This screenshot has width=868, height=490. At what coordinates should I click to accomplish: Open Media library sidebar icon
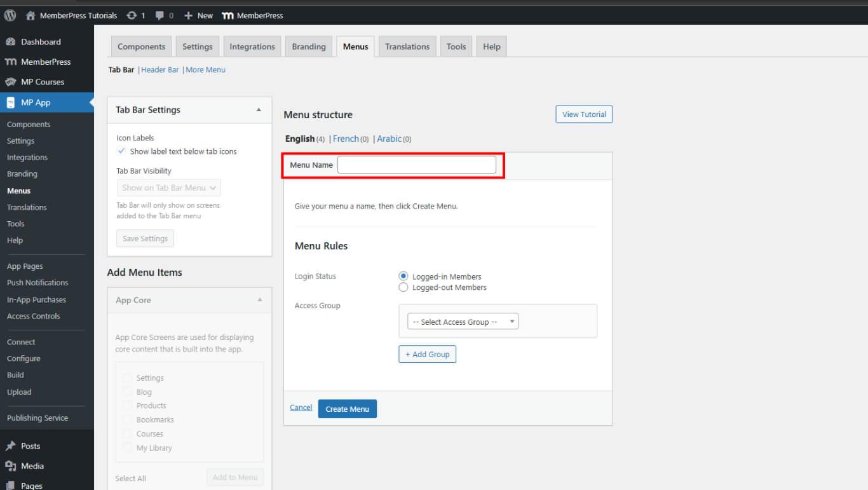click(11, 466)
